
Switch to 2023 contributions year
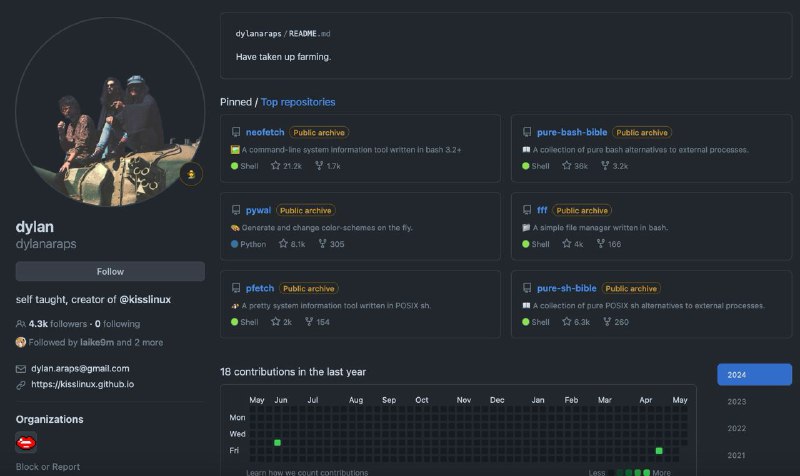point(737,402)
